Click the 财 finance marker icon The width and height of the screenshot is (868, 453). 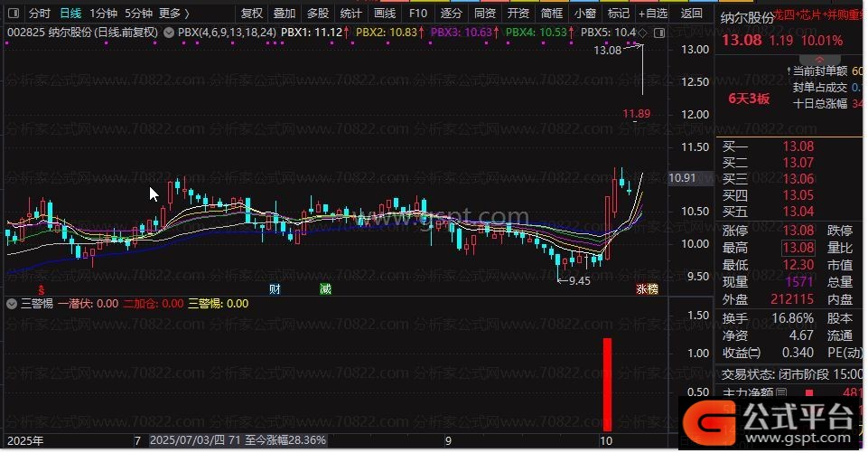click(x=275, y=289)
